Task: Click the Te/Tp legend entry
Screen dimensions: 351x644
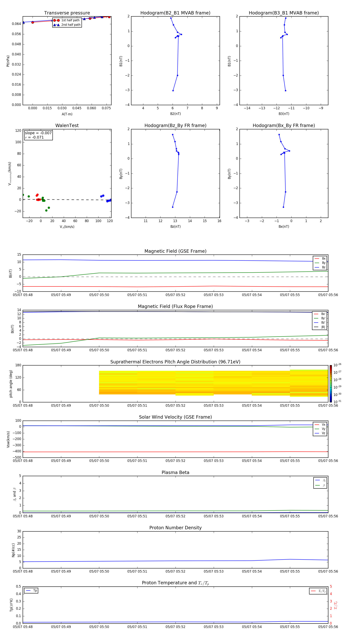Action: pyautogui.click(x=318, y=591)
